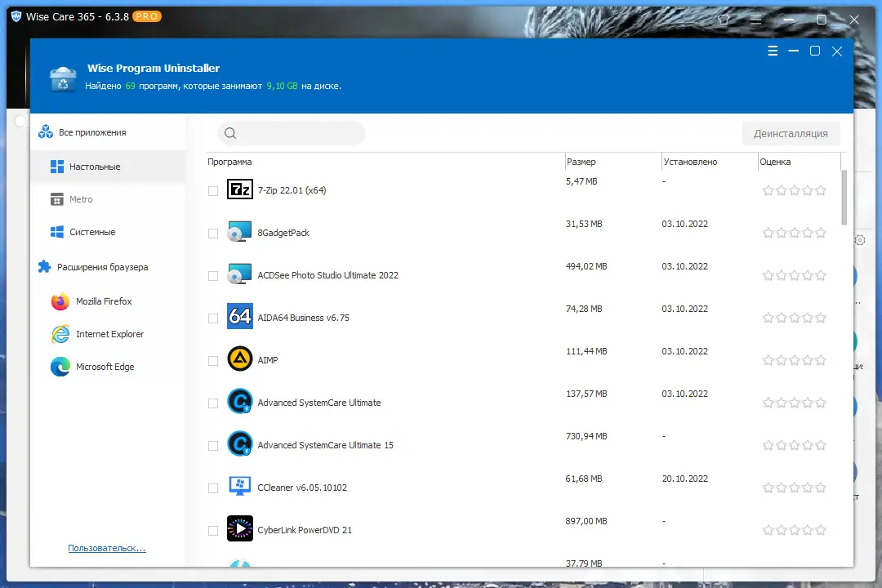Open the Uninstaller hamburger menu icon
Screen dimensions: 882x588
pos(773,51)
